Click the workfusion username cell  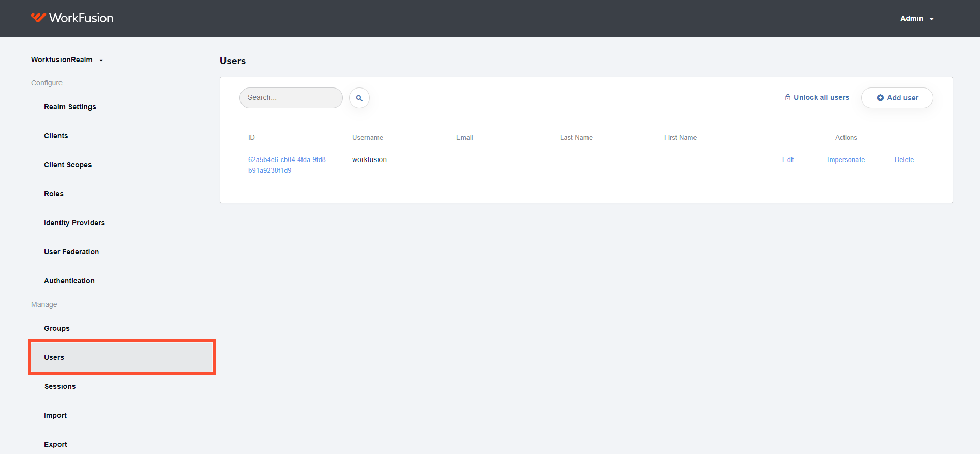(x=370, y=159)
